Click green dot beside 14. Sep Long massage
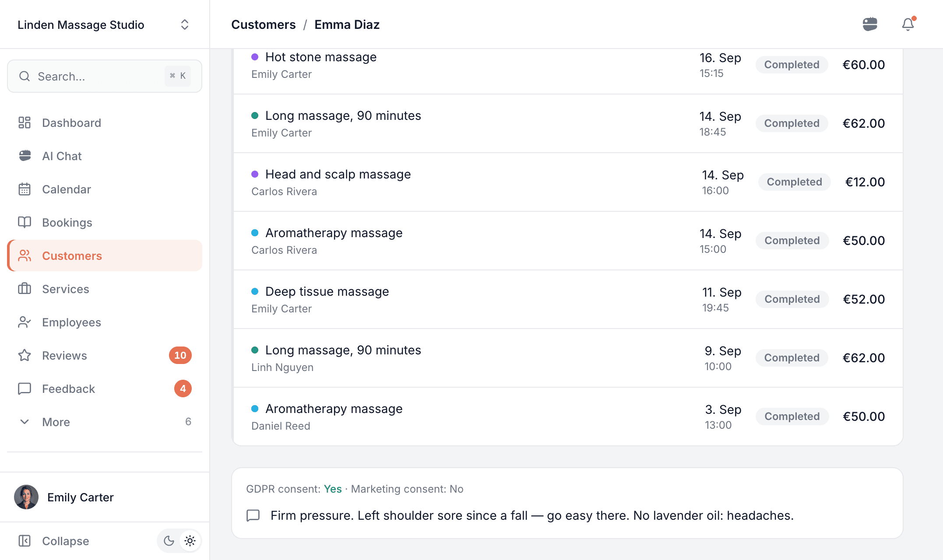Image resolution: width=943 pixels, height=560 pixels. [255, 115]
